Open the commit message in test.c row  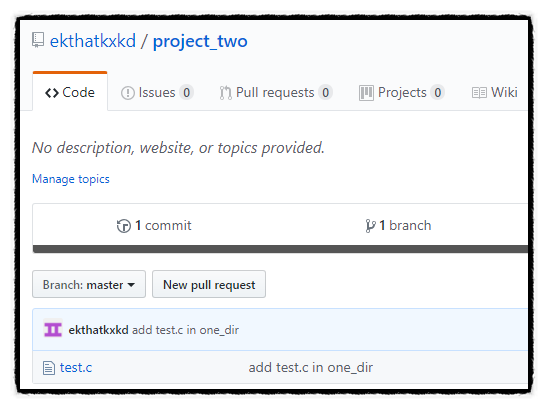coord(311,367)
